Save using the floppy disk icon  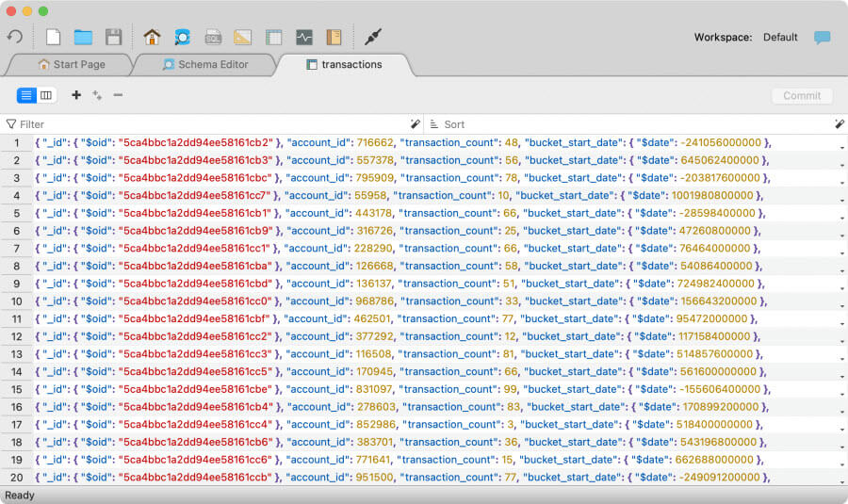tap(113, 37)
